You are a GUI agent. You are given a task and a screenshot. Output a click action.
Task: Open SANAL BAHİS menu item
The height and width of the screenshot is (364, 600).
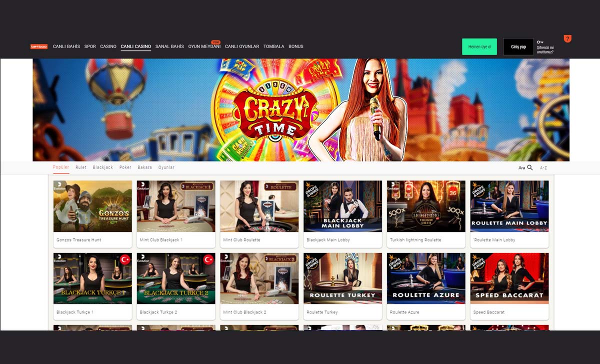pyautogui.click(x=169, y=46)
